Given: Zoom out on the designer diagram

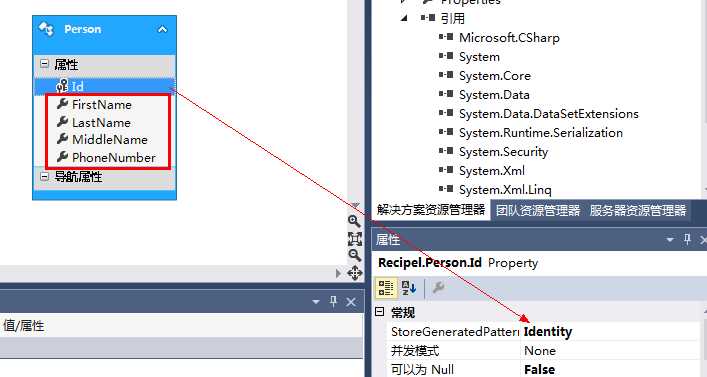Looking at the screenshot, I should [354, 255].
